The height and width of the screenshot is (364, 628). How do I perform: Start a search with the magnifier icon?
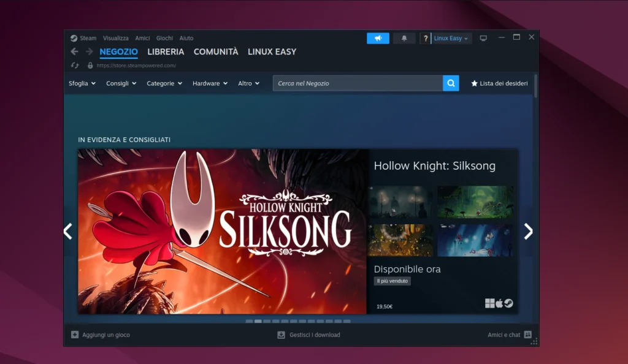point(451,83)
